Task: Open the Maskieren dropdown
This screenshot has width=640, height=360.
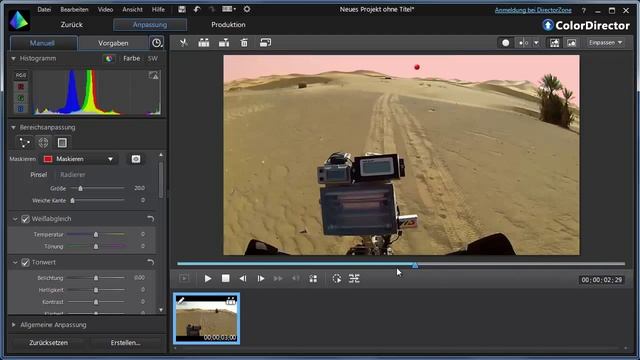Action: tap(80, 159)
